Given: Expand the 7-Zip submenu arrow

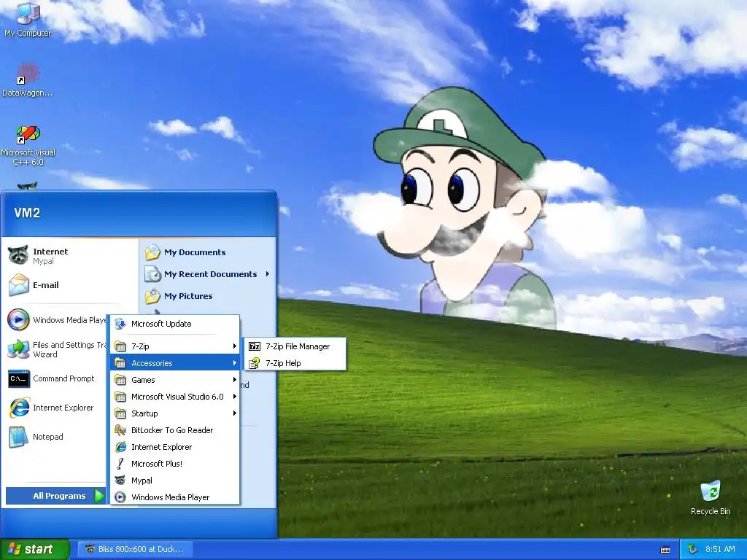Looking at the screenshot, I should coord(234,346).
